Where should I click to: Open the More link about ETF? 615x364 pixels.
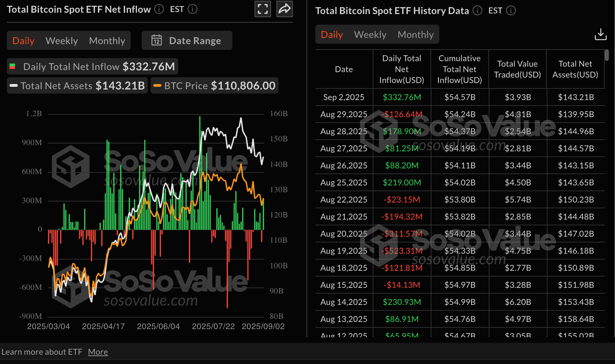(x=98, y=352)
